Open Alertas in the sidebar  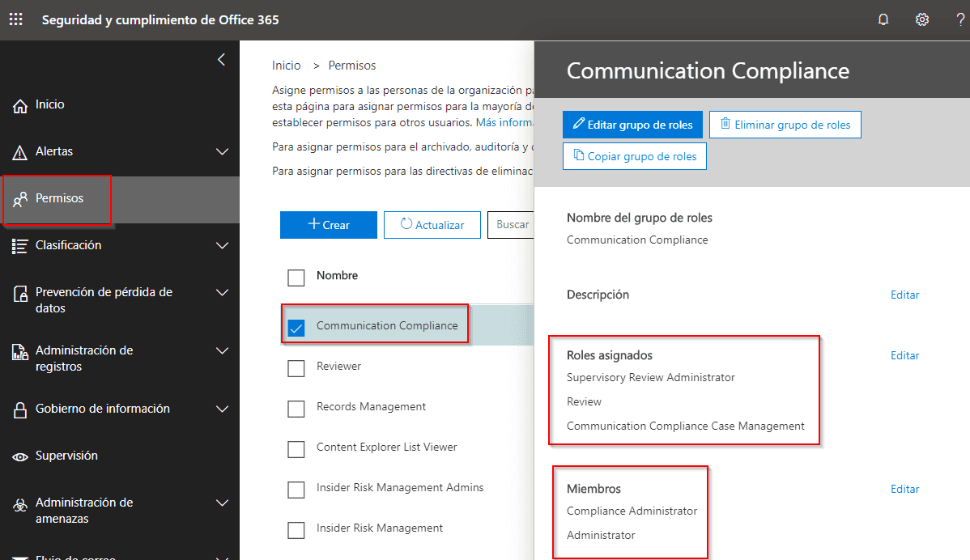pos(119,151)
